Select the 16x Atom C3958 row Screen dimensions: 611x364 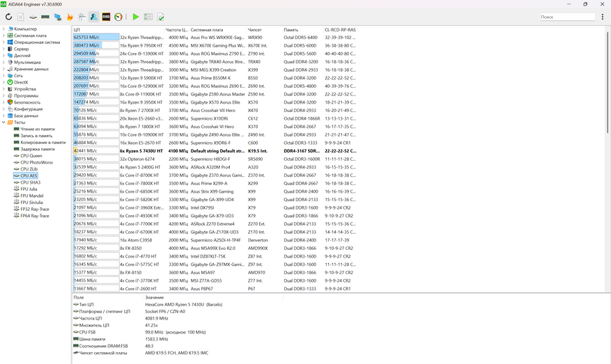tap(215, 240)
